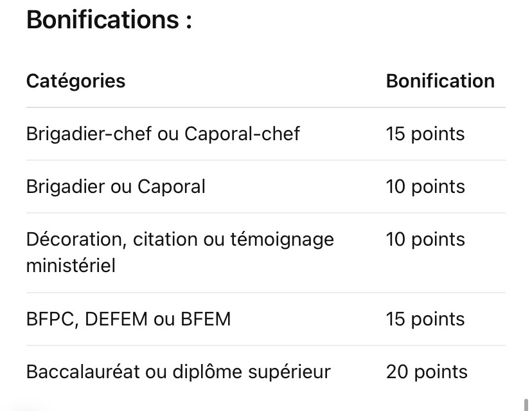Click the "Bonifications :" heading
532x411 pixels.
[109, 20]
